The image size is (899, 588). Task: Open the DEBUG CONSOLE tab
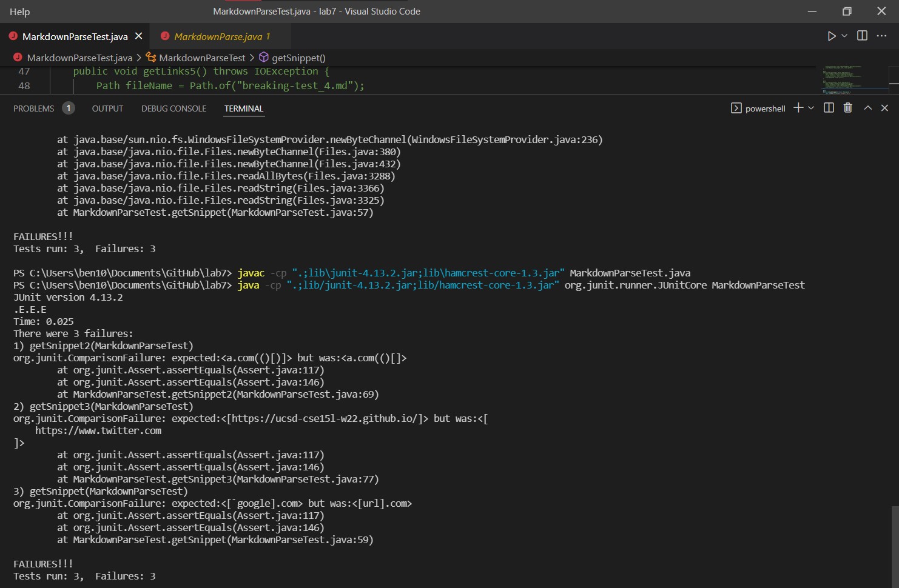tap(173, 109)
